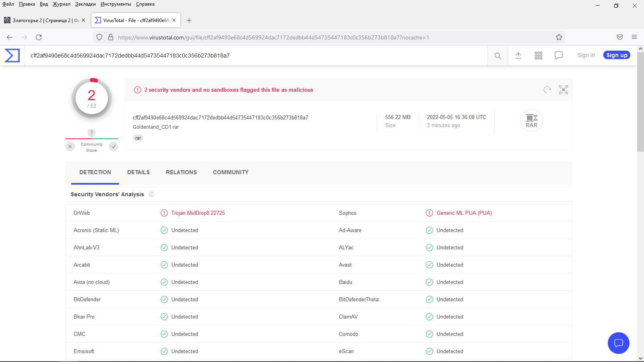
Task: Click the Sign in link
Action: coord(586,56)
